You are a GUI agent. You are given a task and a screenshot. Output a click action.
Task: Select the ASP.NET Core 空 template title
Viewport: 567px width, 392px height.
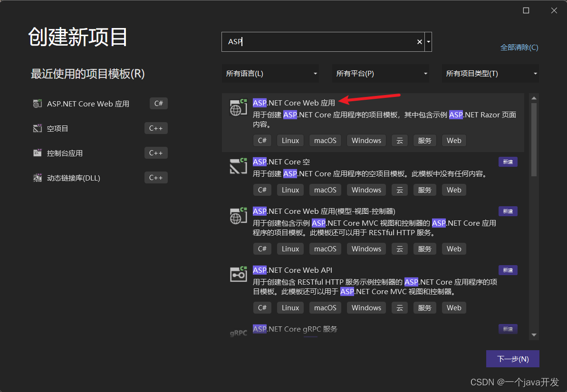click(x=281, y=162)
